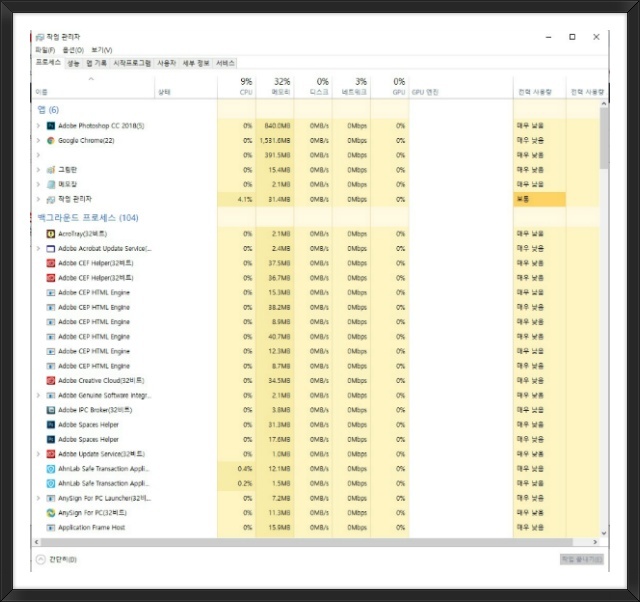Sort by the 상태 column header

coord(186,87)
